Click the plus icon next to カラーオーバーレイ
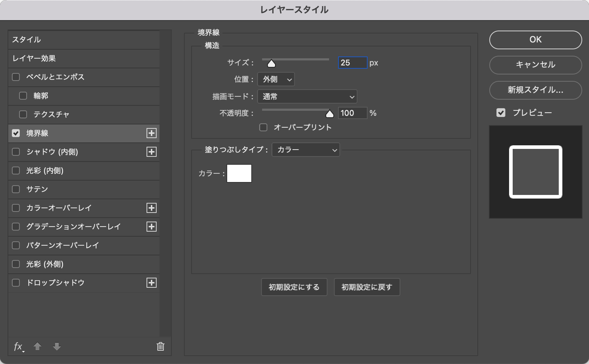The height and width of the screenshot is (364, 589). pos(152,208)
